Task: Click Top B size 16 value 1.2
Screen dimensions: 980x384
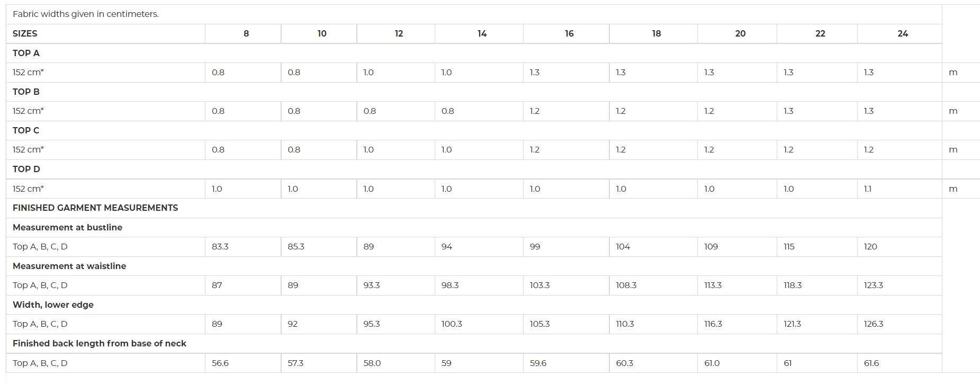Action: pyautogui.click(x=535, y=111)
